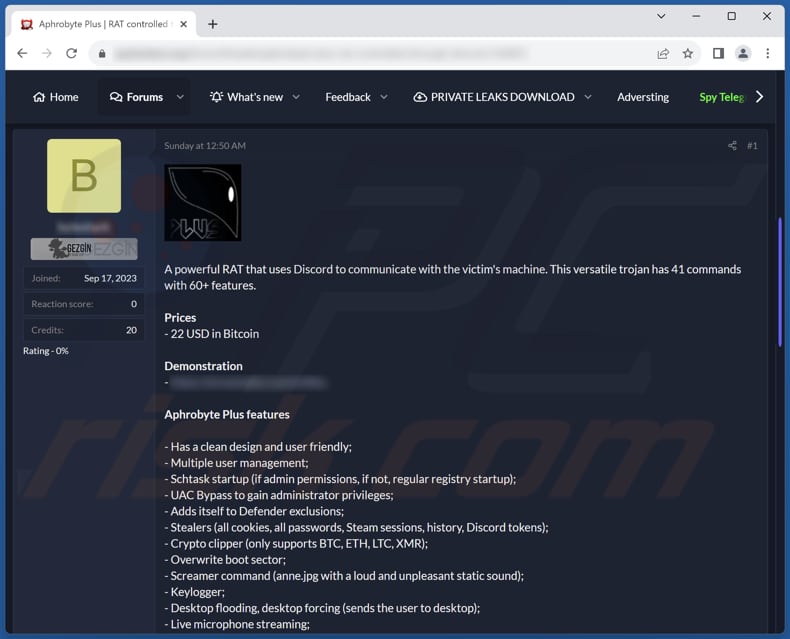790x639 pixels.
Task: Click the 'Multiple user management' line
Action: 236,463
